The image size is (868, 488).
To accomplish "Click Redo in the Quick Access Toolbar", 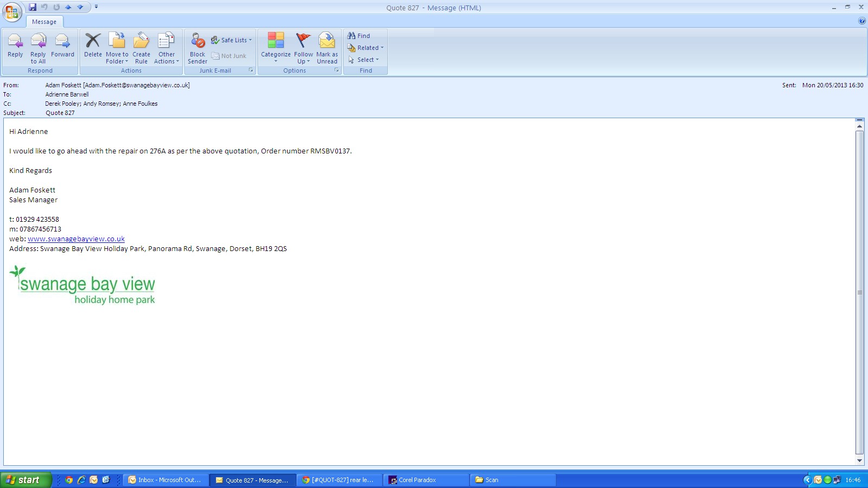I will 56,7.
